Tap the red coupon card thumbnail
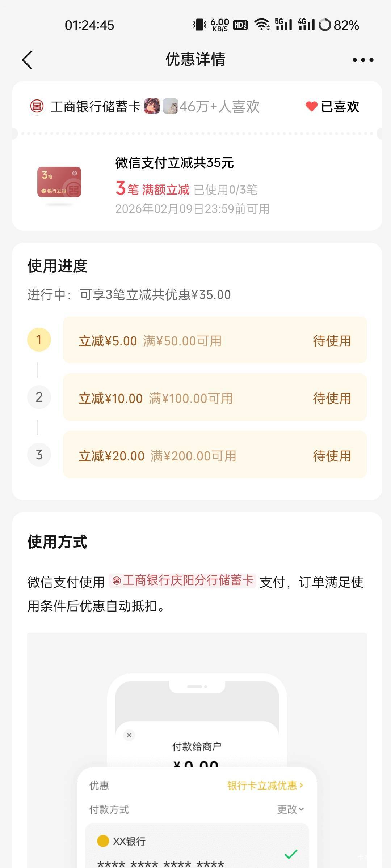Screen dimensions: 391x868 (x=59, y=182)
